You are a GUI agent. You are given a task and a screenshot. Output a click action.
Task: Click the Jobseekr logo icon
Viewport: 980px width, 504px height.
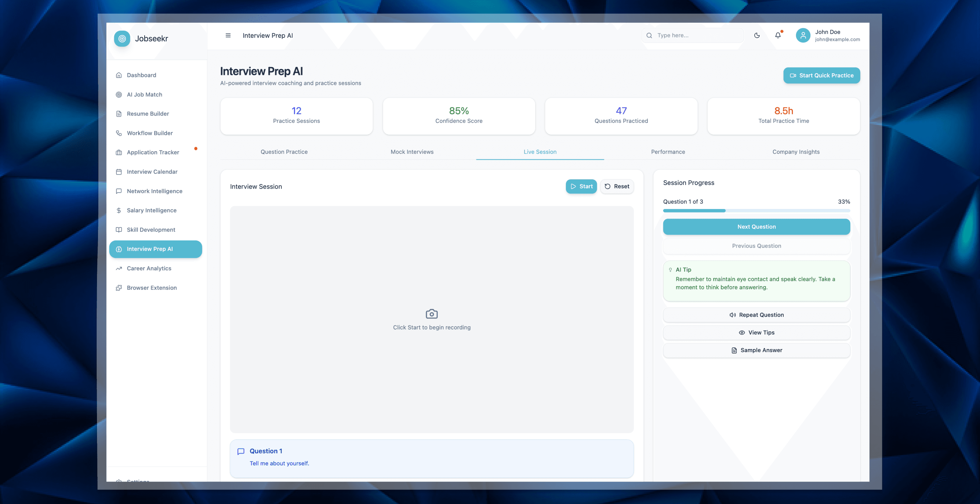122,38
